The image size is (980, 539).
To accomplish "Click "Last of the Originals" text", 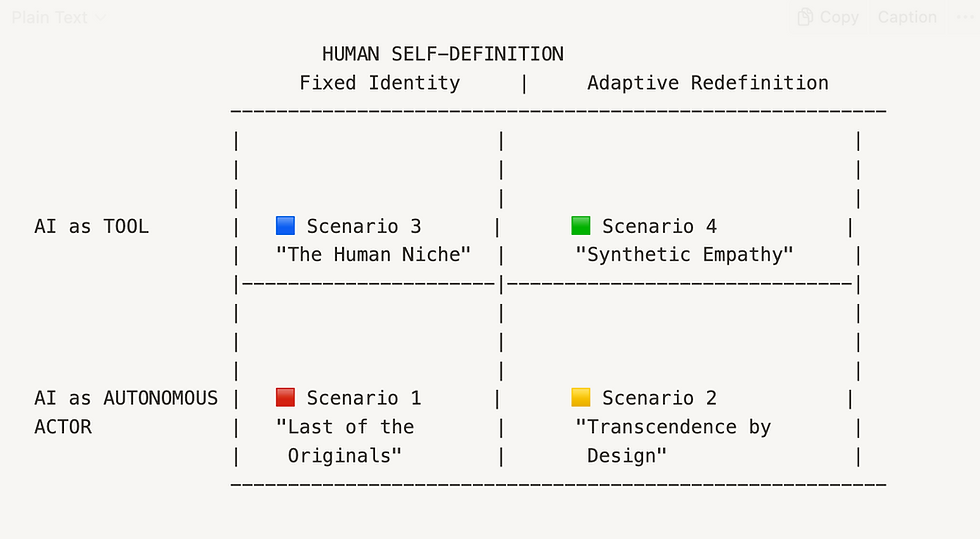I will click(345, 441).
